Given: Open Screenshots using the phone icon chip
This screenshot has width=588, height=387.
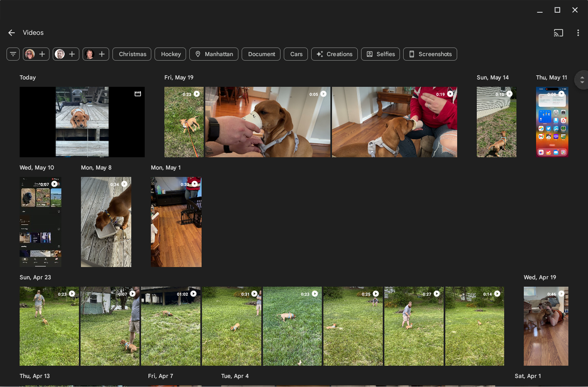Looking at the screenshot, I should [x=430, y=54].
